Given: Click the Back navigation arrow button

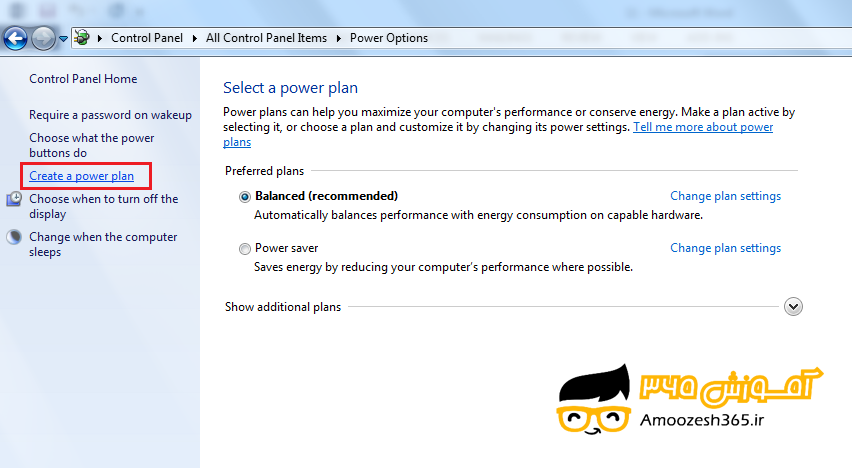Looking at the screenshot, I should click(15, 38).
